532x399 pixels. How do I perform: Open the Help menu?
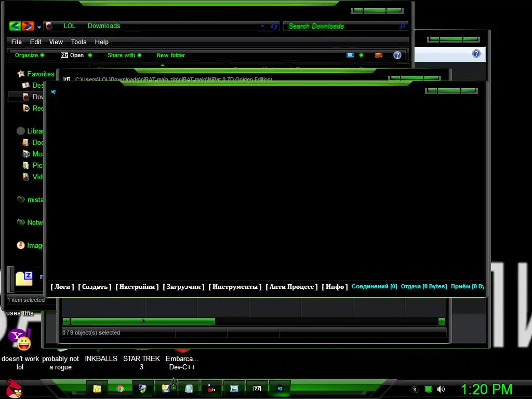coord(101,42)
